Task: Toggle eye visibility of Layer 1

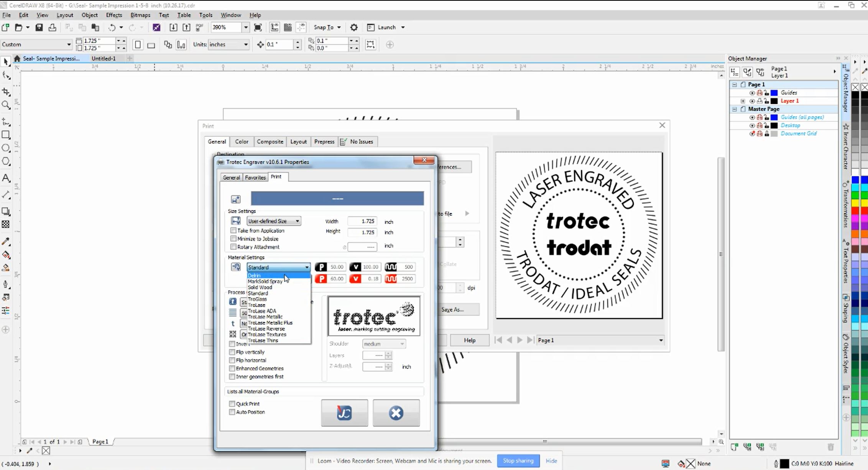Action: click(x=752, y=101)
